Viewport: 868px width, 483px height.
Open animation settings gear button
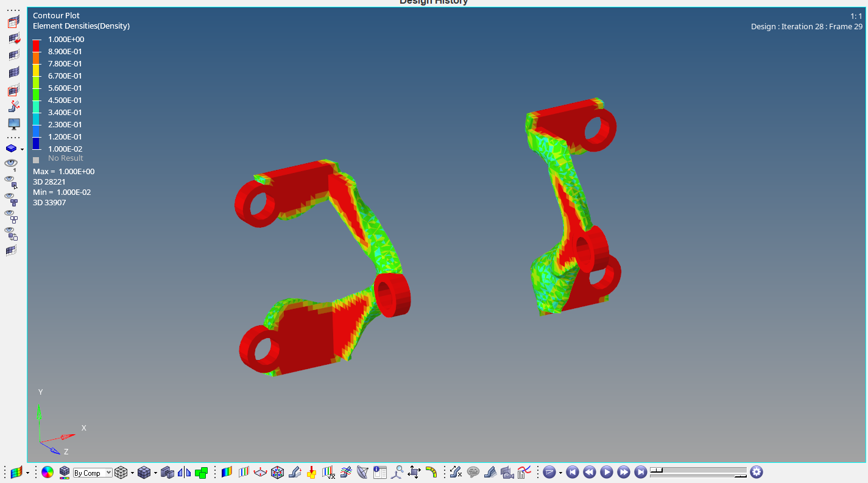point(756,472)
